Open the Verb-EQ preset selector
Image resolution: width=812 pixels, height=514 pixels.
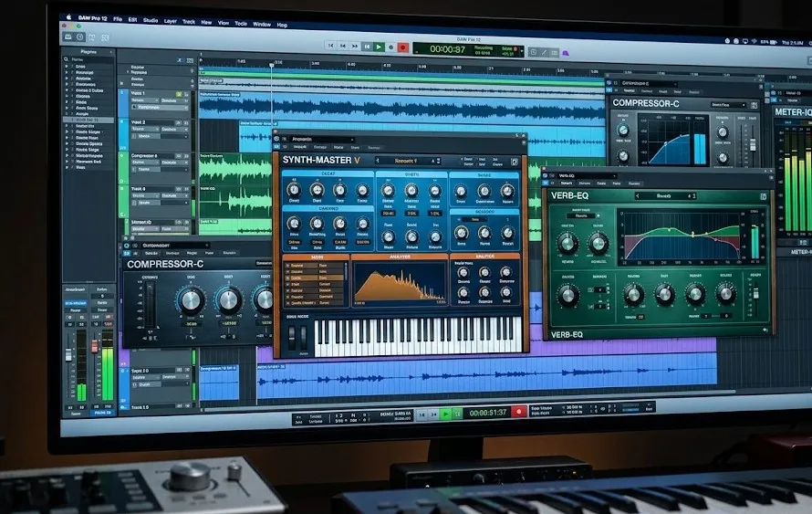pos(665,196)
